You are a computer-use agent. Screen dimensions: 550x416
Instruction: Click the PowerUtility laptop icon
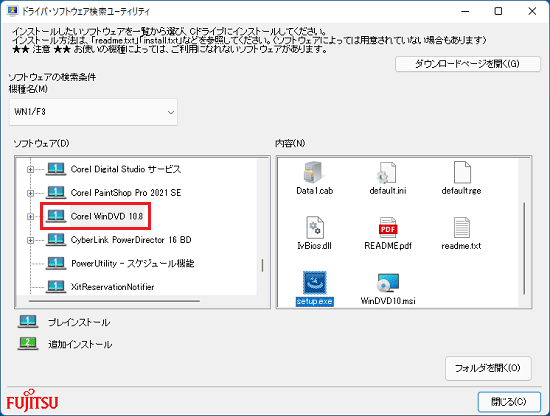pos(56,263)
